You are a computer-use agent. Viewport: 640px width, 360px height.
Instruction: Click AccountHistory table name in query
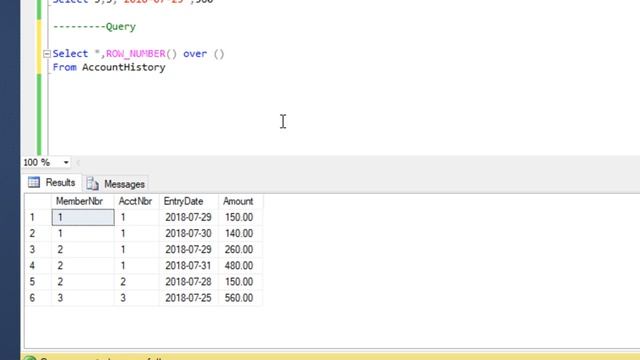124,67
